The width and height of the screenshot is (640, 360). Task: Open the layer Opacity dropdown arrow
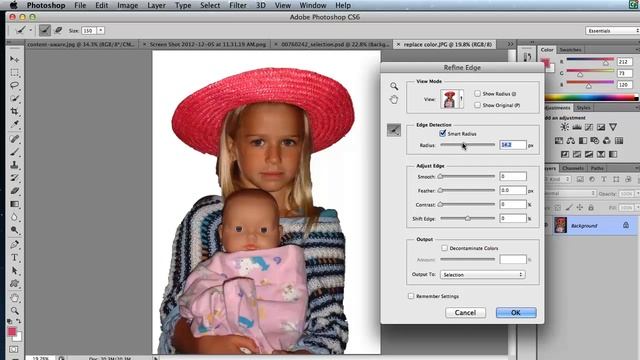coord(637,194)
